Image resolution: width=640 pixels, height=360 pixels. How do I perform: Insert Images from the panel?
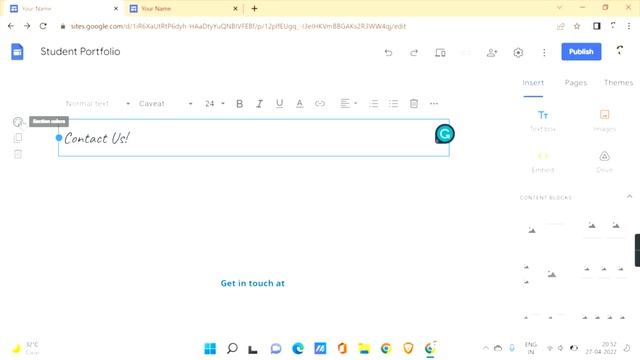[604, 120]
